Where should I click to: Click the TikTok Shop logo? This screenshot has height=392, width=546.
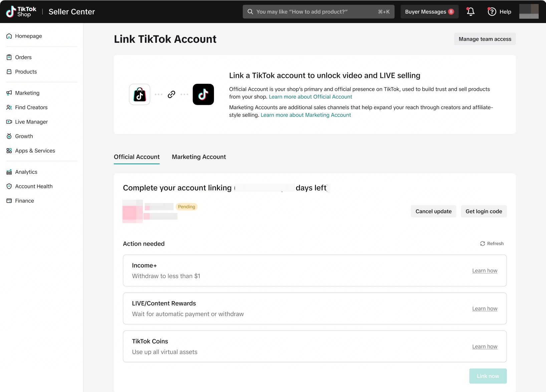click(21, 12)
